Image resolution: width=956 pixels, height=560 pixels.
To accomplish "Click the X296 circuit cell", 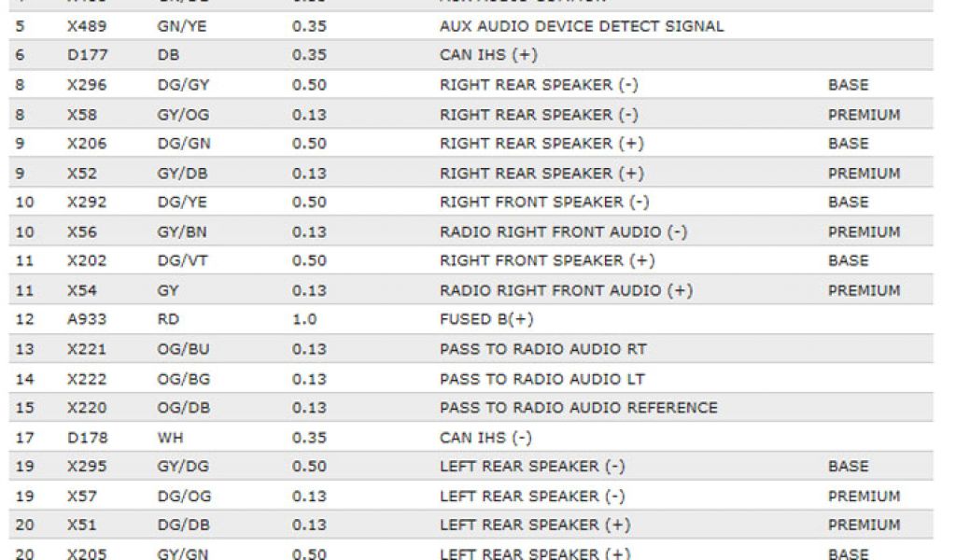I will [x=87, y=85].
